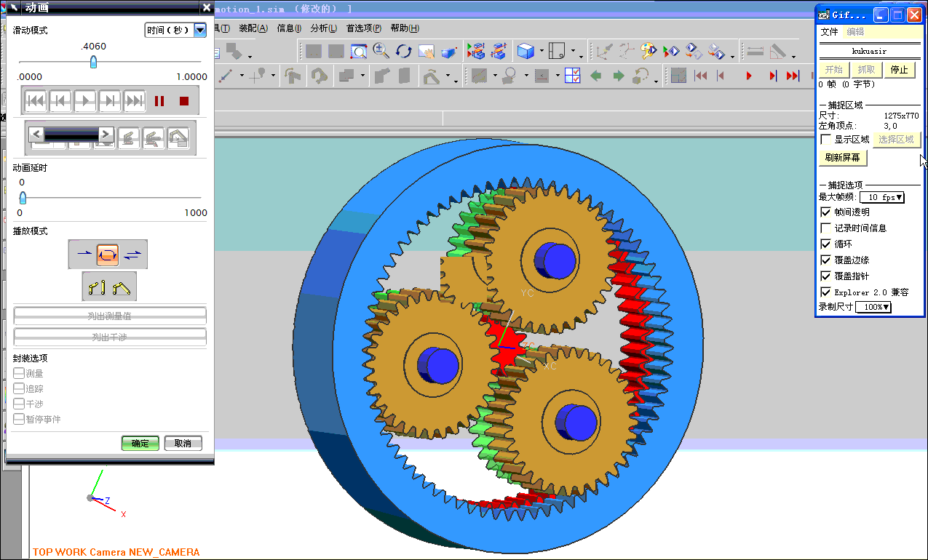
Task: Enable 暂停事件 checkbox
Action: [19, 419]
